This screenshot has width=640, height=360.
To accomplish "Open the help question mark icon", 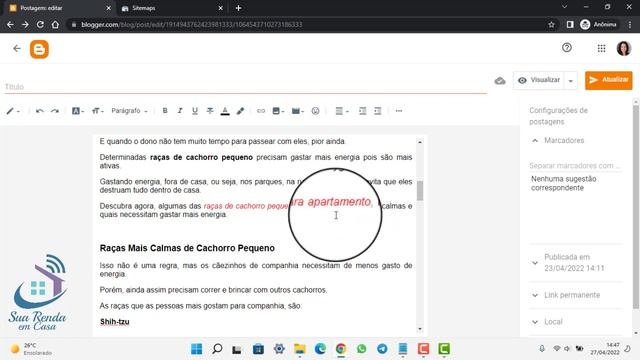I will 567,48.
